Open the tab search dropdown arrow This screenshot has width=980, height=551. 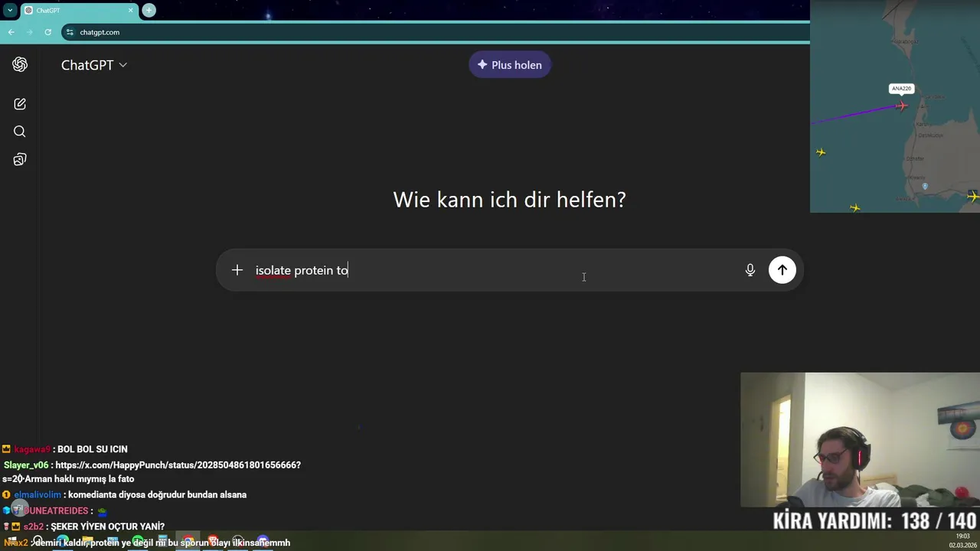click(10, 10)
